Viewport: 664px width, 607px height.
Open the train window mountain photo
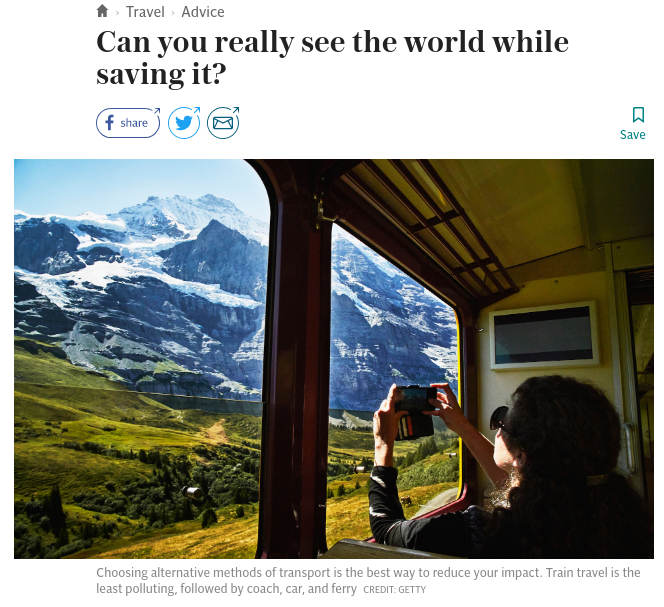(x=334, y=359)
